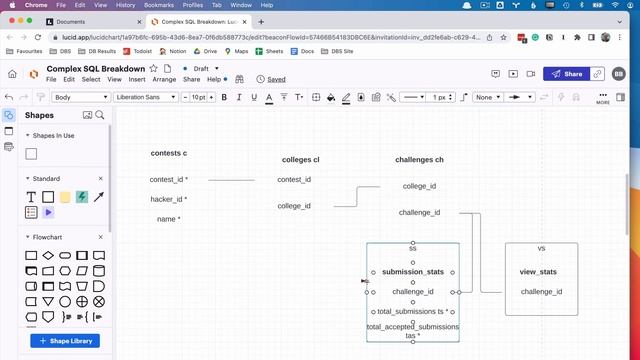Open the File menu in Lucidchart
The image size is (640, 360).
(51, 79)
